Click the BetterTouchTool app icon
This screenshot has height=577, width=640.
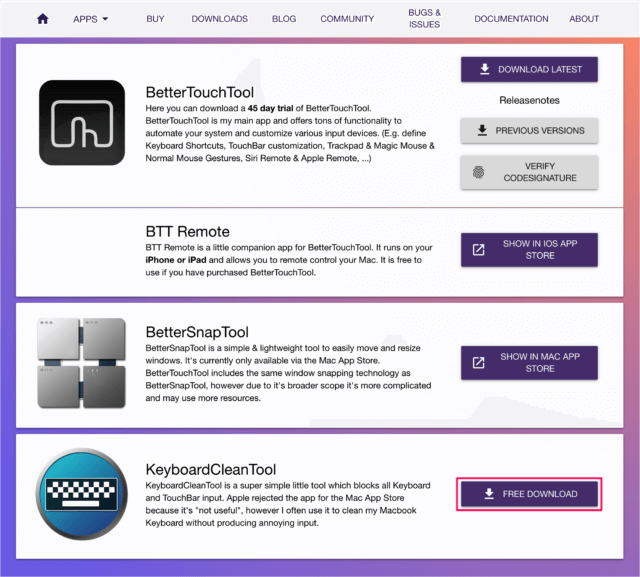tap(82, 123)
